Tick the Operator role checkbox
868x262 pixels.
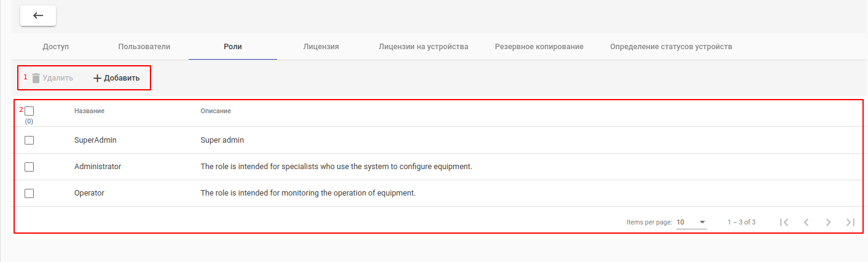(x=29, y=193)
